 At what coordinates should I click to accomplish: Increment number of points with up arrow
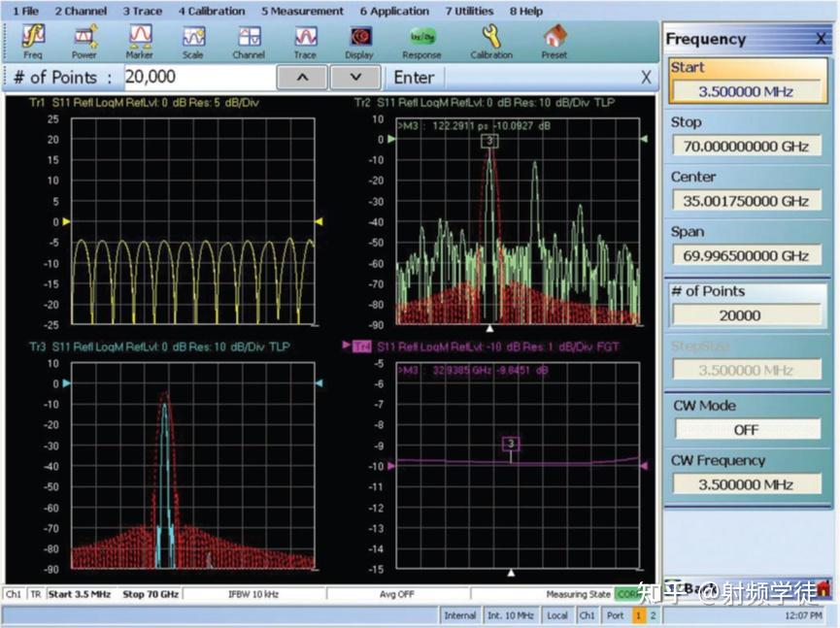(302, 77)
